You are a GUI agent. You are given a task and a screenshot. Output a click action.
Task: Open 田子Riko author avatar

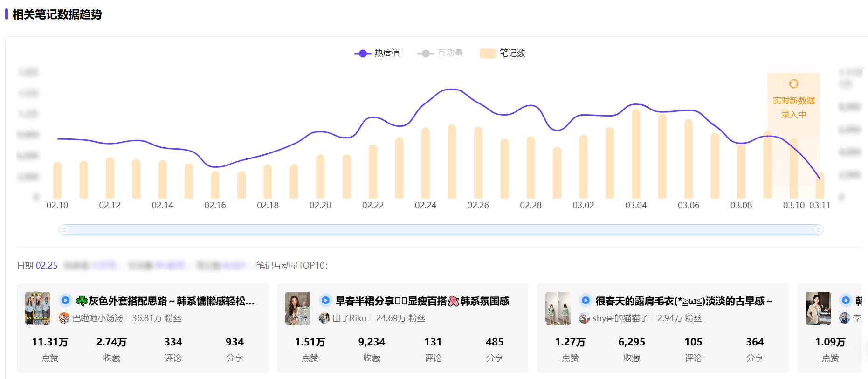point(324,318)
